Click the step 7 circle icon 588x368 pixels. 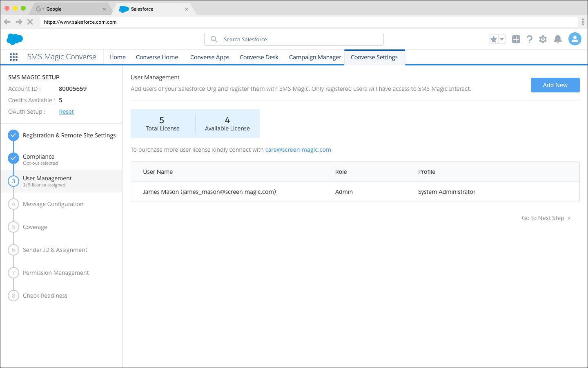tap(13, 273)
